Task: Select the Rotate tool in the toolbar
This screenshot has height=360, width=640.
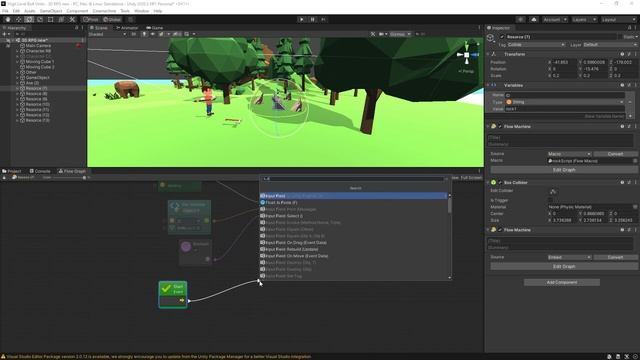Action: click(x=29, y=20)
